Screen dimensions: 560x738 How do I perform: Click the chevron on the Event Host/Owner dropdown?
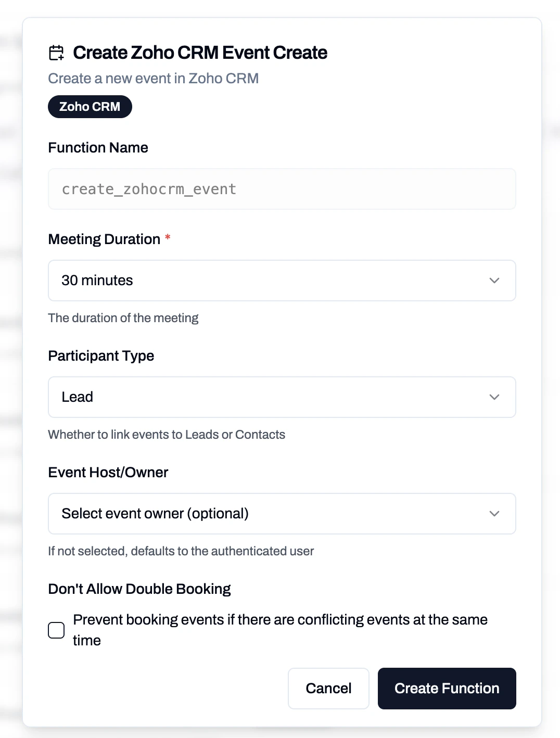(x=494, y=514)
